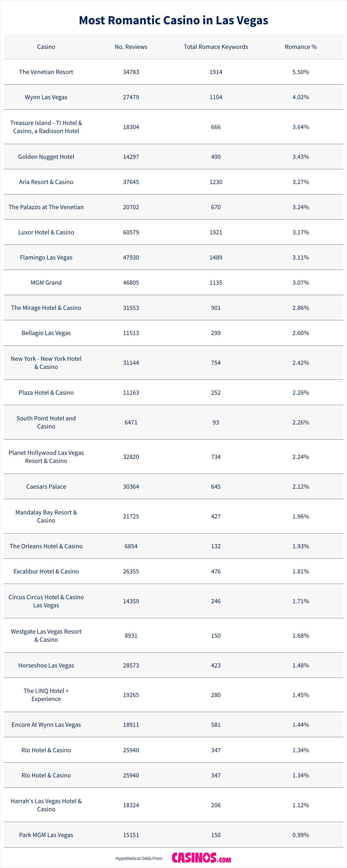Click the Casinos.com logo
Viewport: 347px width, 868px height.
(201, 858)
